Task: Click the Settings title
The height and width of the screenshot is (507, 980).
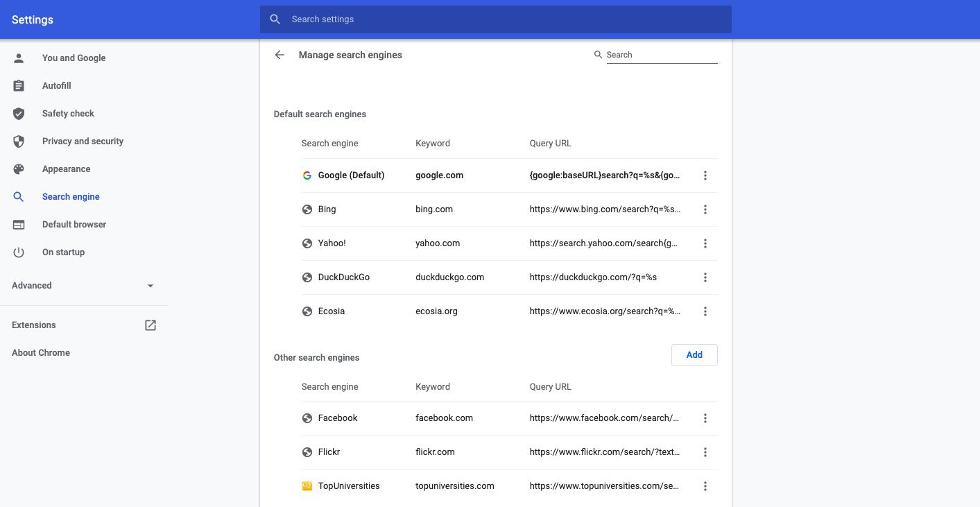Action: click(x=33, y=19)
